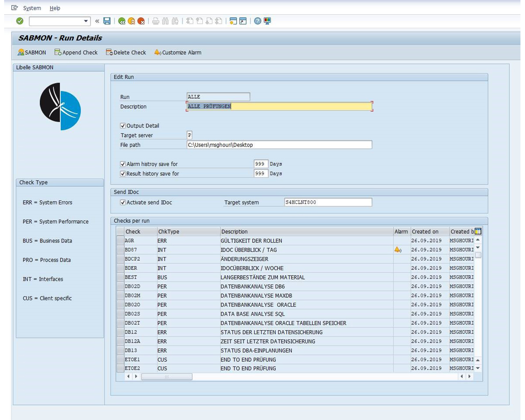Click the green Back arrow icon
The height and width of the screenshot is (420, 525).
pos(122,21)
